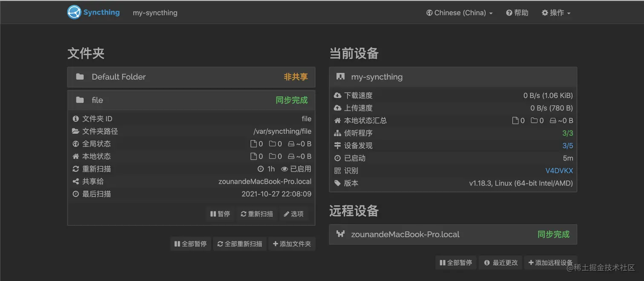Click zounandeMacBook-Pro.local value in 共享给 row
The width and height of the screenshot is (644, 281).
[x=265, y=181]
